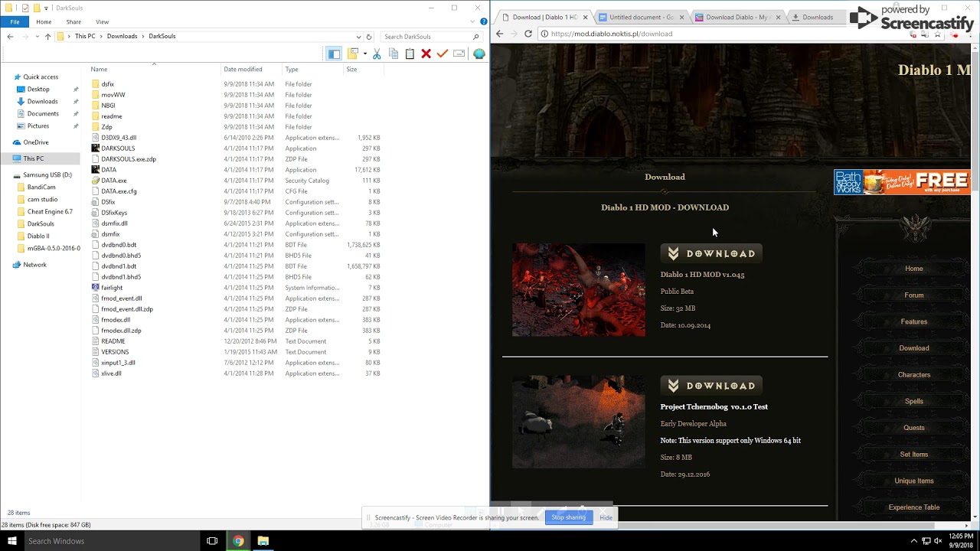The height and width of the screenshot is (551, 980).
Task: Select Documents in navigation pane
Action: 43,113
